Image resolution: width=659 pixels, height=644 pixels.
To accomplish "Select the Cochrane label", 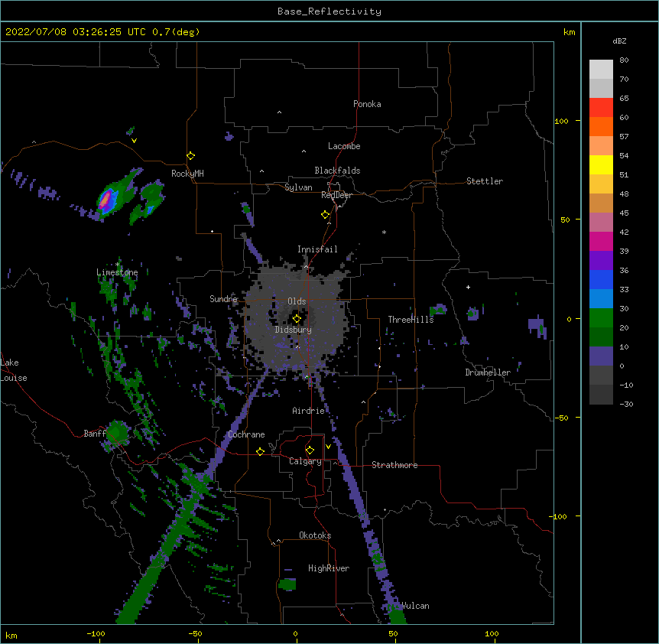I will point(246,434).
